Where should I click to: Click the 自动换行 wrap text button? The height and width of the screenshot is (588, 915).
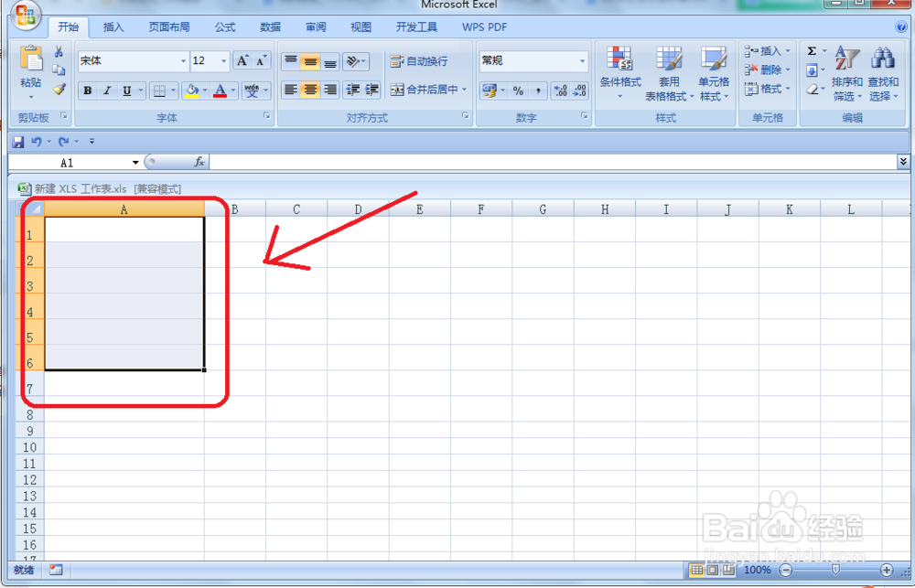[x=419, y=60]
